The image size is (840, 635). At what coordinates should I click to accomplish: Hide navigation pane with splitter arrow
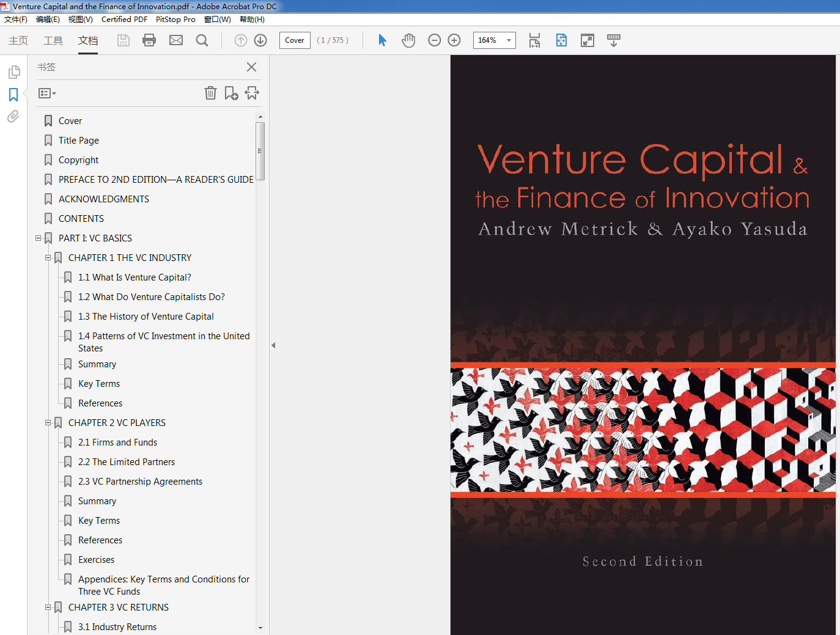click(x=273, y=345)
